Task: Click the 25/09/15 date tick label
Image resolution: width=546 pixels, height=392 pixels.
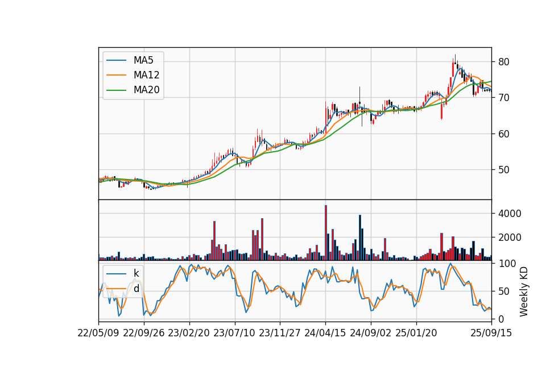Action: click(491, 333)
